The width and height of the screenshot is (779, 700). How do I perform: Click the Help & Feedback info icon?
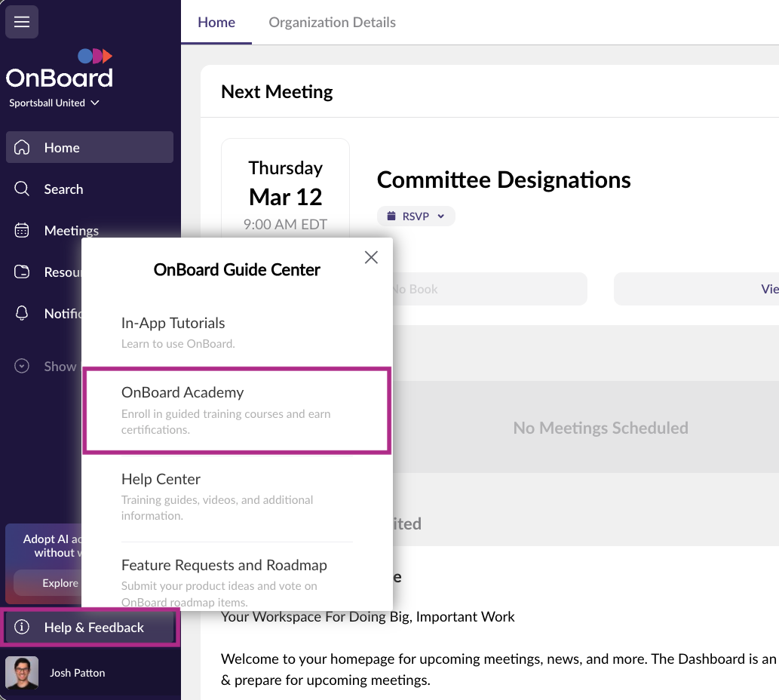(23, 628)
